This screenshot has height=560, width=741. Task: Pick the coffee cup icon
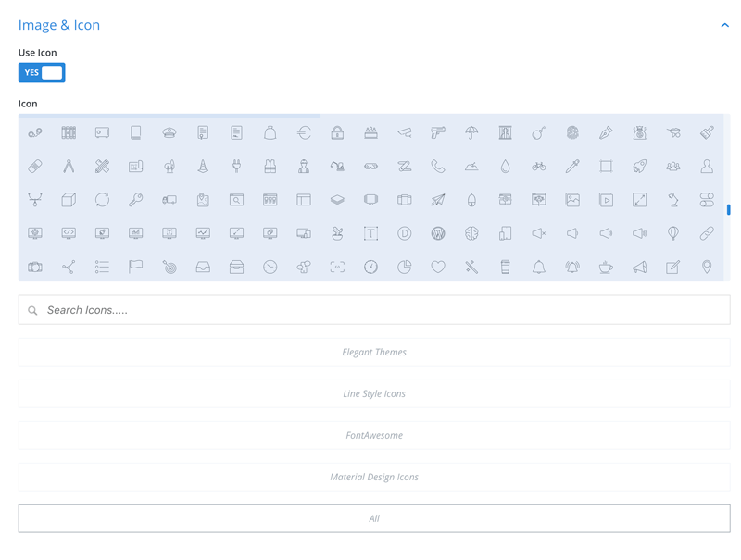(x=607, y=267)
